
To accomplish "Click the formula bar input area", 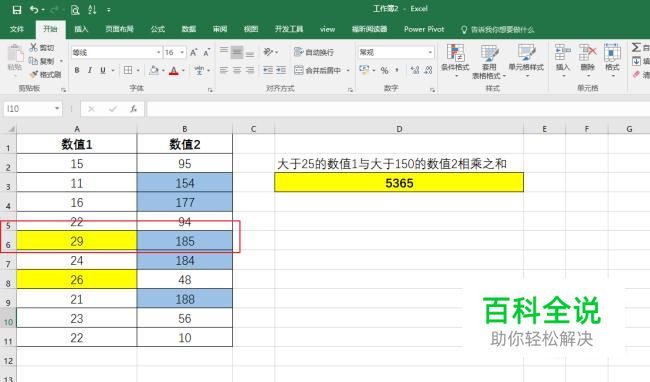I will coord(398,109).
